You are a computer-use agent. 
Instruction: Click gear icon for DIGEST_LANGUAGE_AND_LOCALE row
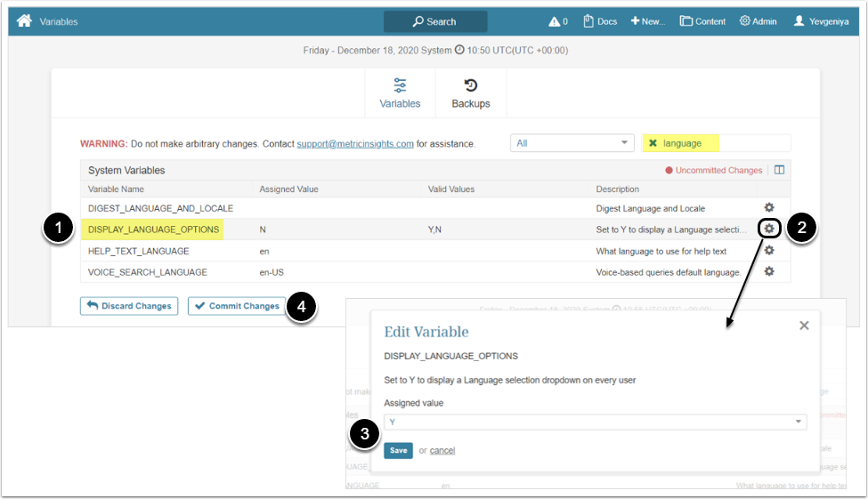pyautogui.click(x=769, y=208)
